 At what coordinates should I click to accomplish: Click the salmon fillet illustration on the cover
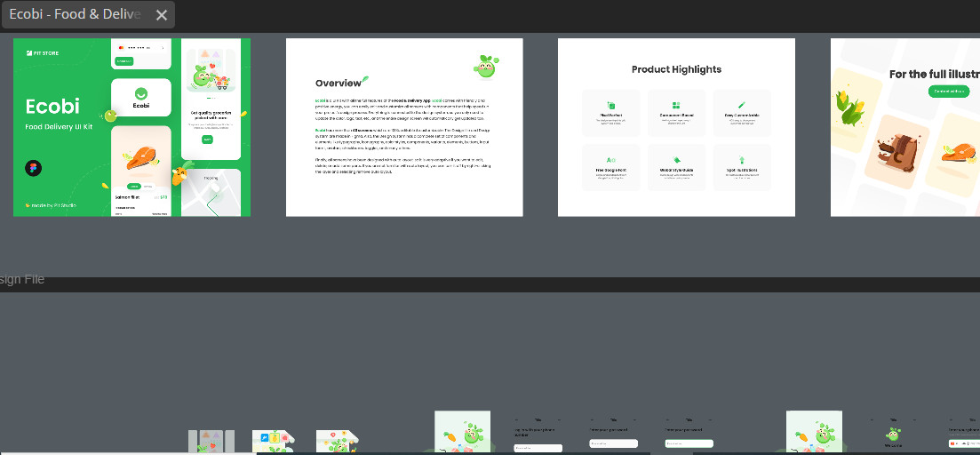(141, 159)
